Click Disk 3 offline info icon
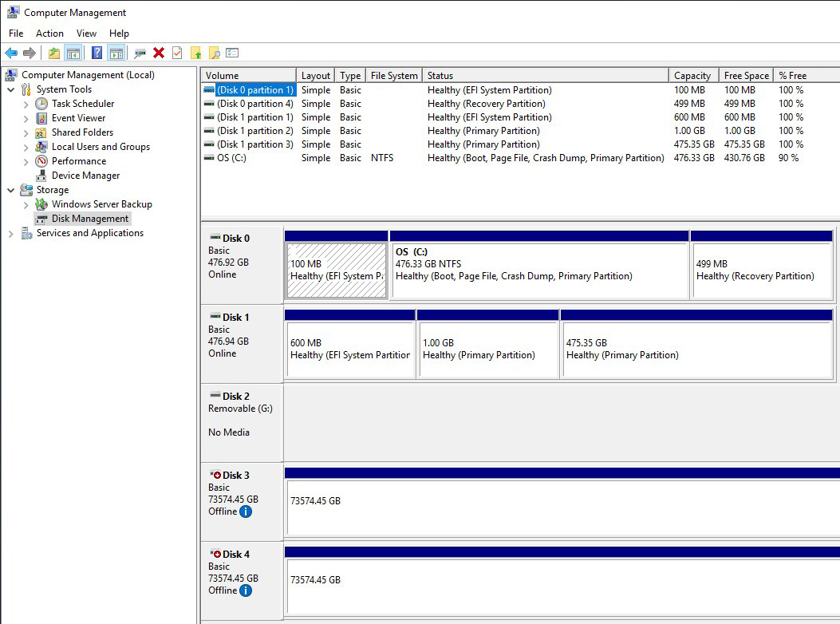 246,511
